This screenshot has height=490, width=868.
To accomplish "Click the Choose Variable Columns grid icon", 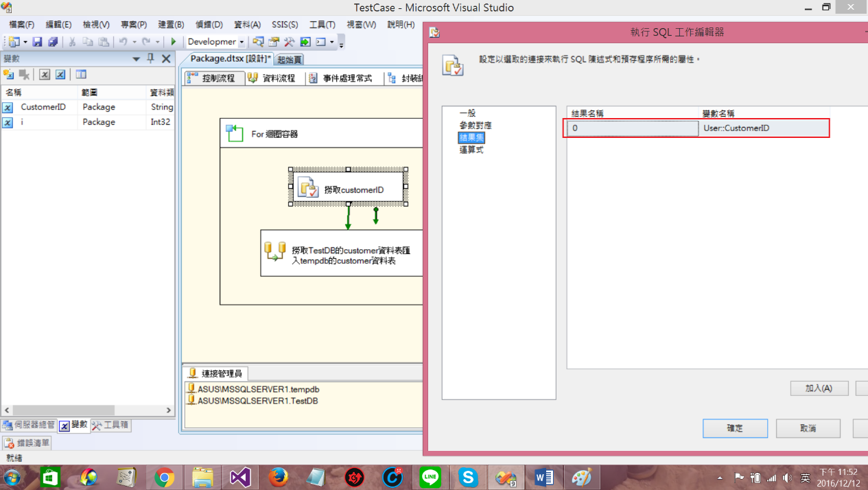I will pyautogui.click(x=81, y=74).
